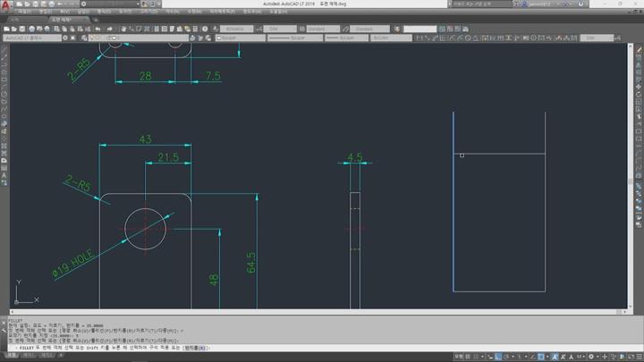The height and width of the screenshot is (362, 644).
Task: Click the add layout plus button
Action: coord(61,355)
